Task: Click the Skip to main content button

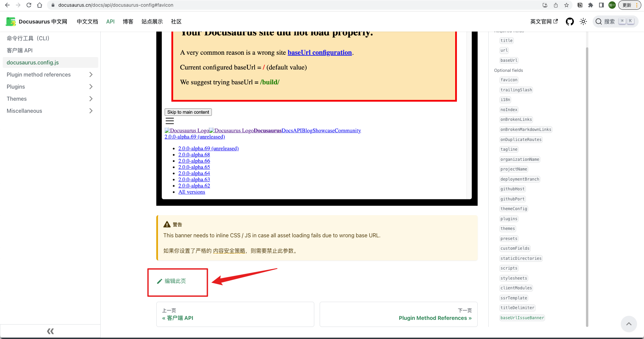Action: 188,112
